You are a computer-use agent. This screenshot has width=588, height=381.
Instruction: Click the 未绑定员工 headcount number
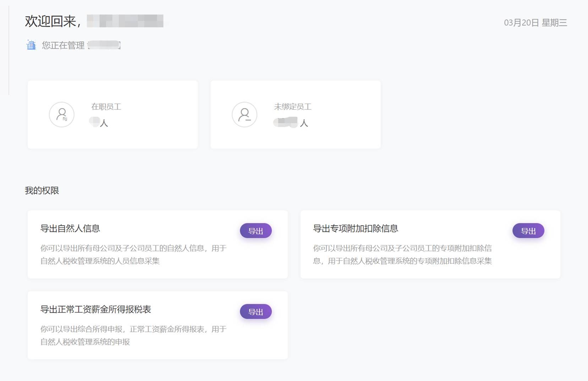point(286,122)
